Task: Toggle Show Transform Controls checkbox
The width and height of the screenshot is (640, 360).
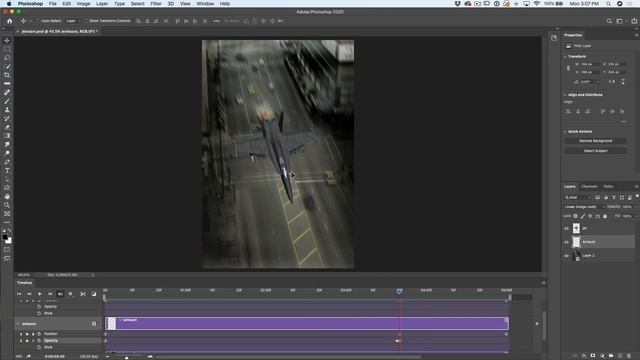Action: coord(87,21)
